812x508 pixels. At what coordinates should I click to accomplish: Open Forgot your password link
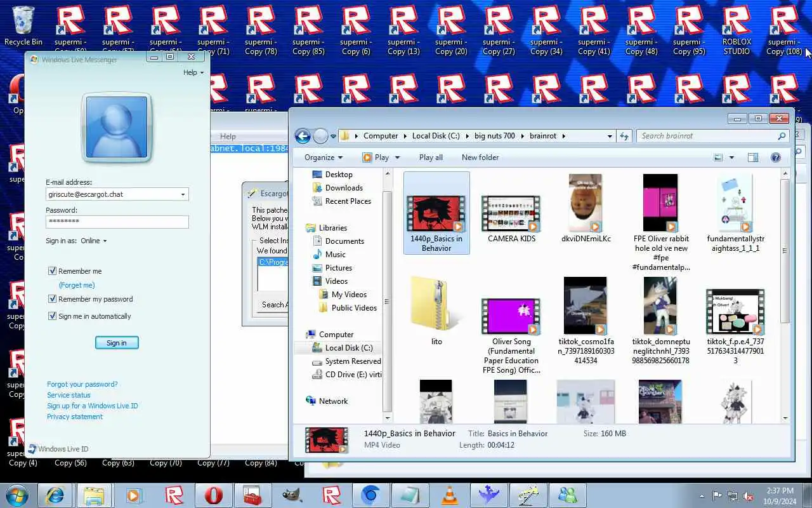click(x=82, y=384)
